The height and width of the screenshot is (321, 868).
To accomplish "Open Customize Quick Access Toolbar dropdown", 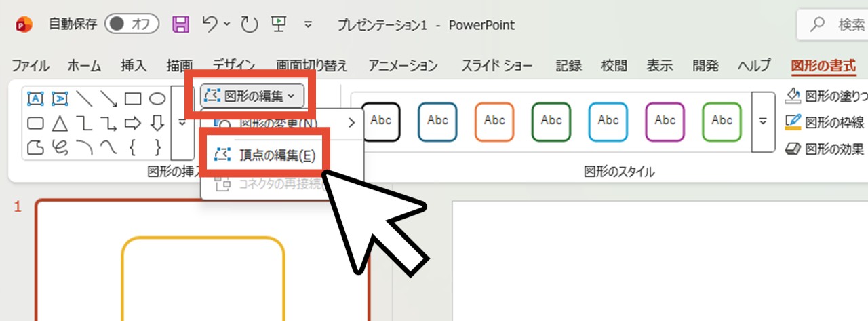I will (x=308, y=24).
